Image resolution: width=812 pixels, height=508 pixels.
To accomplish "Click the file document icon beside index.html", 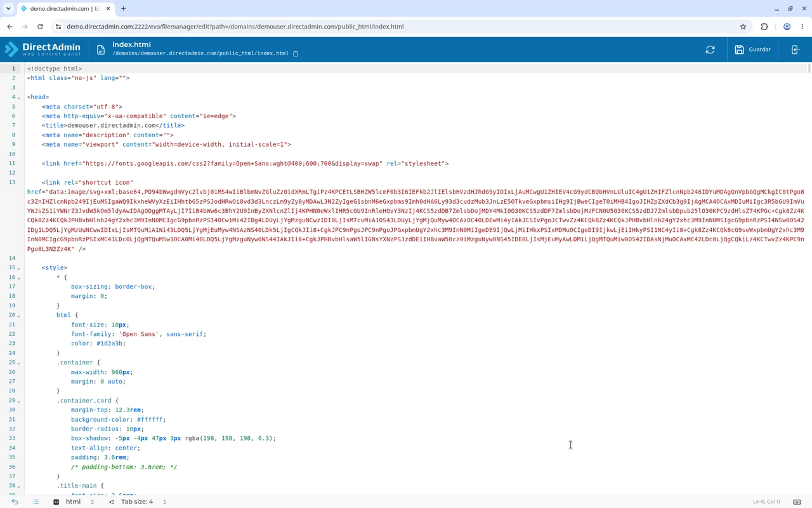I will (x=101, y=50).
